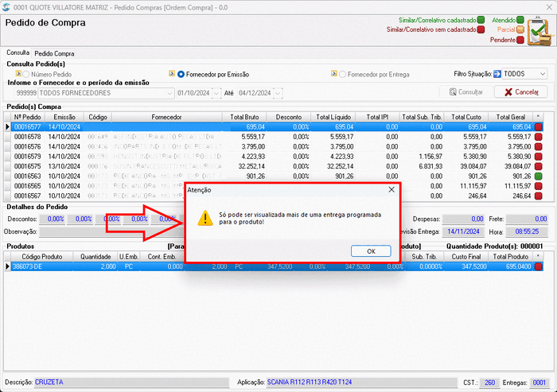
Task: Click red status icon of order 00016567
Action: click(538, 196)
